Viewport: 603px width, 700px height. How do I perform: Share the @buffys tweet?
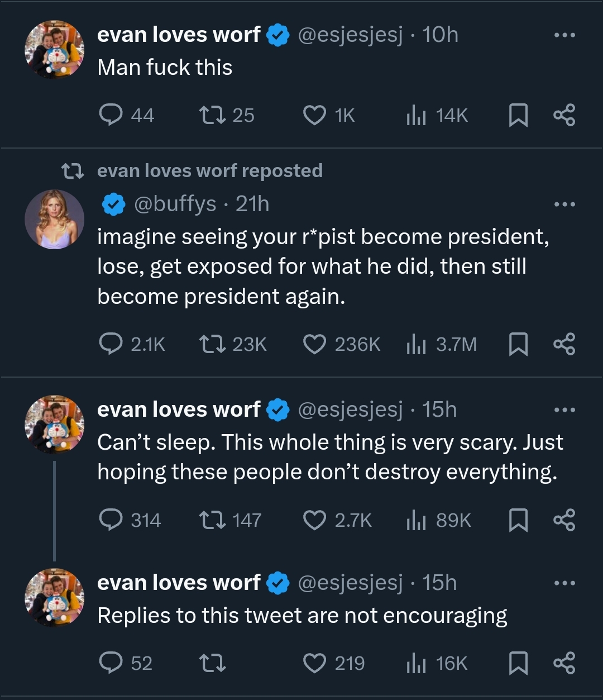[564, 344]
